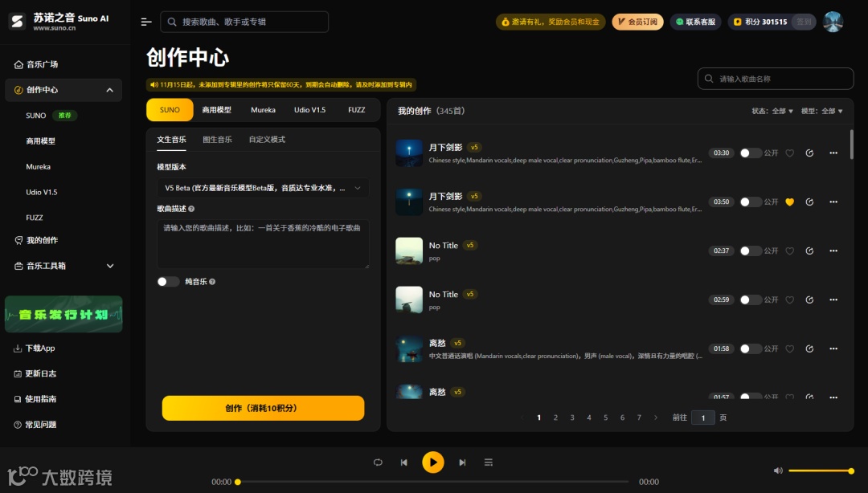Select the SUNO model tab
The width and height of the screenshot is (868, 493).
(x=170, y=110)
